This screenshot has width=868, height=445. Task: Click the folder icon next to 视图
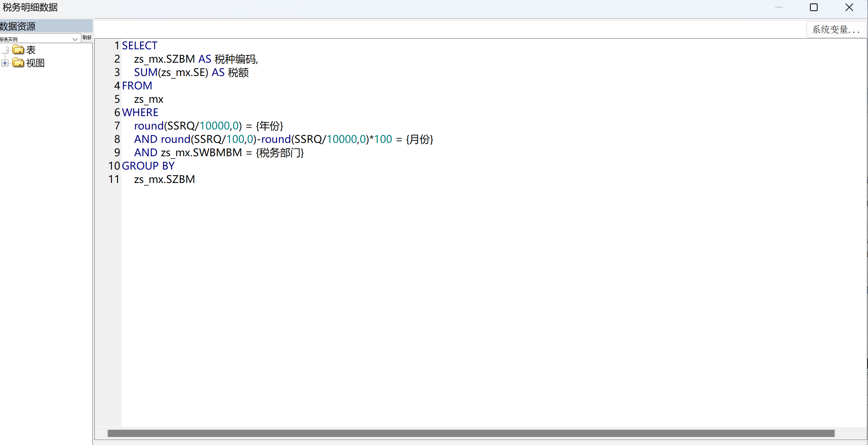click(18, 63)
